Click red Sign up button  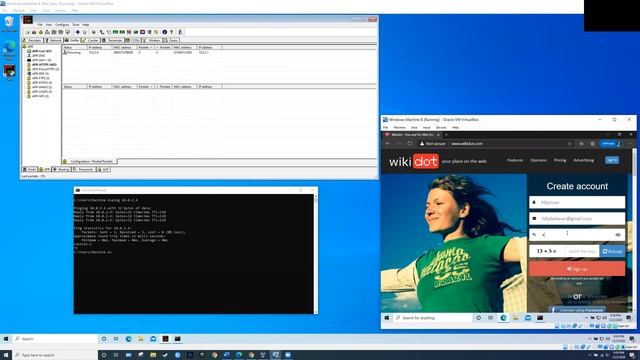coord(577,269)
